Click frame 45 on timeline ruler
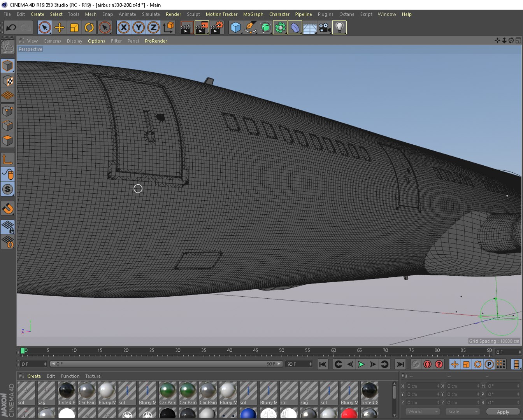The height and width of the screenshot is (420, 523). pos(256,350)
